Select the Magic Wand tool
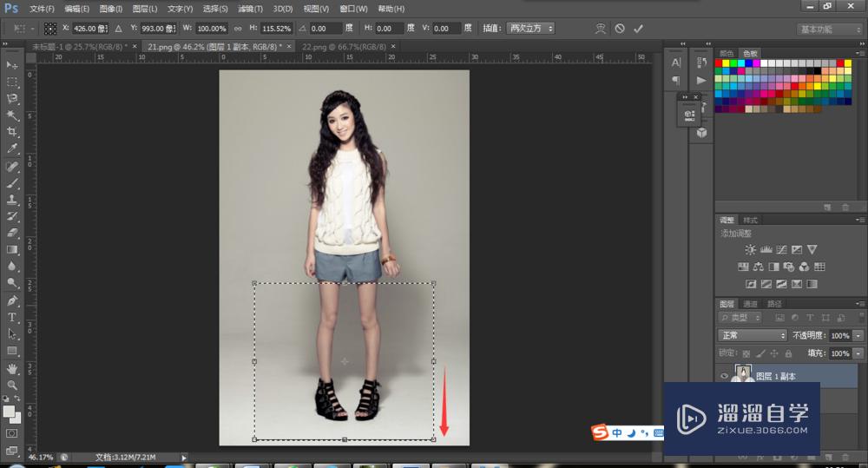The width and height of the screenshot is (868, 468). (12, 115)
